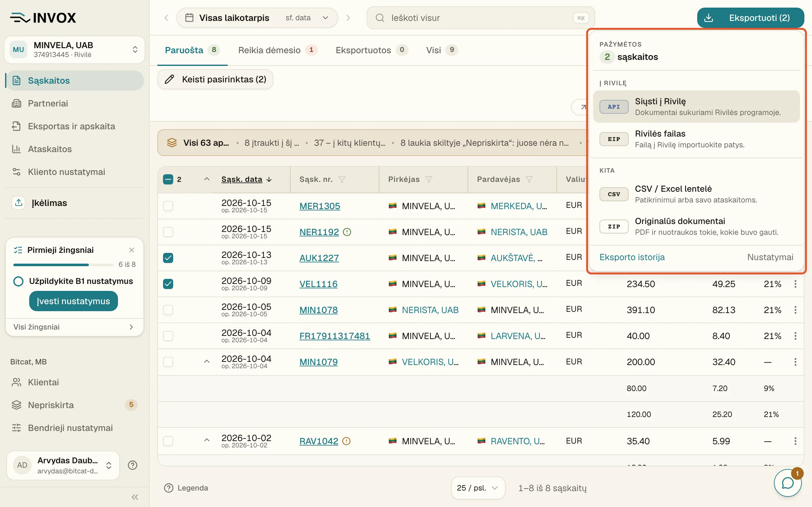The width and height of the screenshot is (812, 507).
Task: Click the Įvesti nustatymus button
Action: pos(74,301)
